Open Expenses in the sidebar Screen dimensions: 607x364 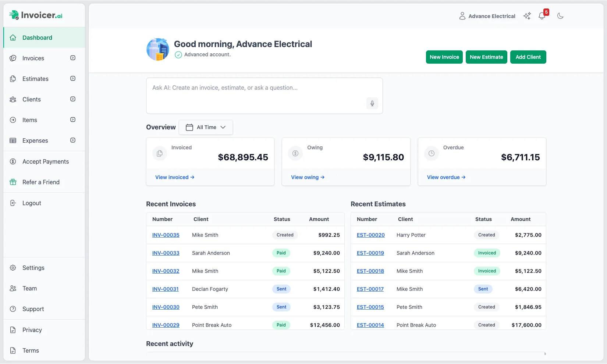(44, 140)
